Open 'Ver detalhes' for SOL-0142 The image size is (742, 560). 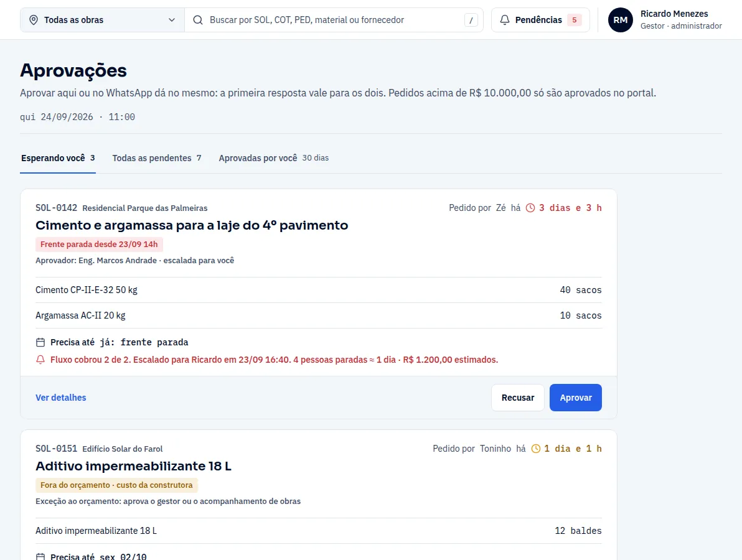(60, 398)
